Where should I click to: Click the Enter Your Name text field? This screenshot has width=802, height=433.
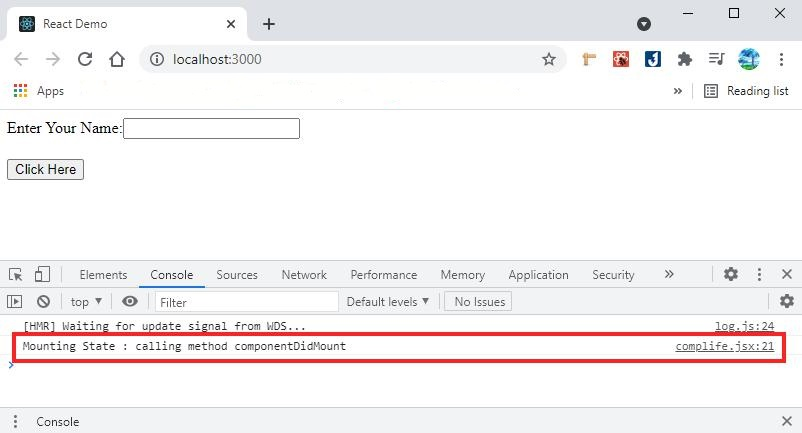(211, 128)
